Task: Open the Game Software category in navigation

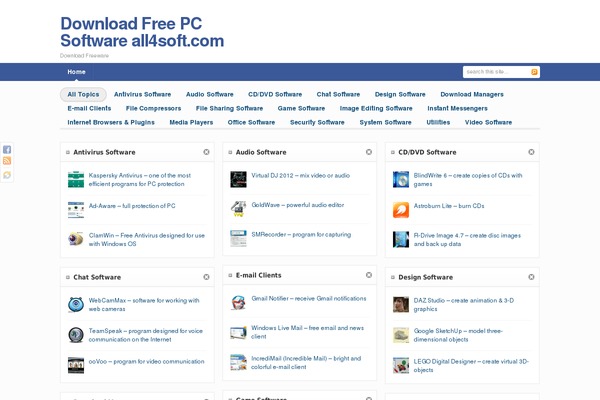Action: [x=301, y=108]
